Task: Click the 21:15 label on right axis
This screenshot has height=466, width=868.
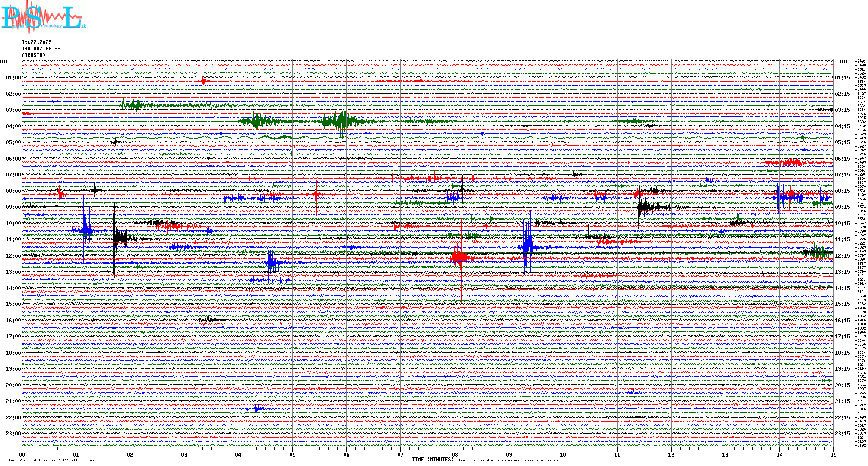Action: click(x=842, y=401)
